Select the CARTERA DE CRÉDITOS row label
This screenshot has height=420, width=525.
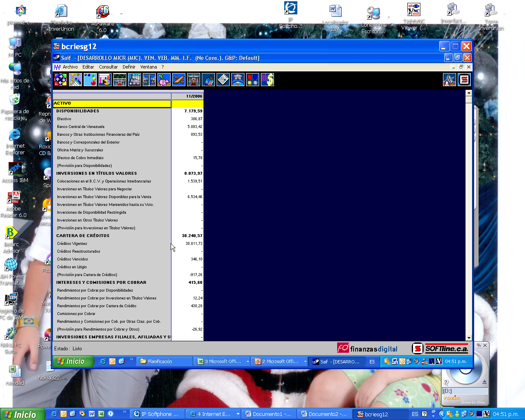tap(83, 236)
